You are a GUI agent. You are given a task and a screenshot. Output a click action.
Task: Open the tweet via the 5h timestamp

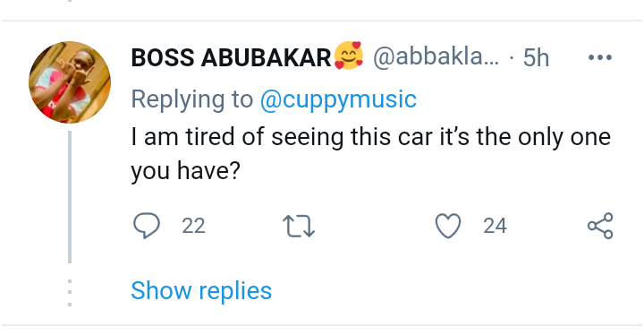(536, 57)
